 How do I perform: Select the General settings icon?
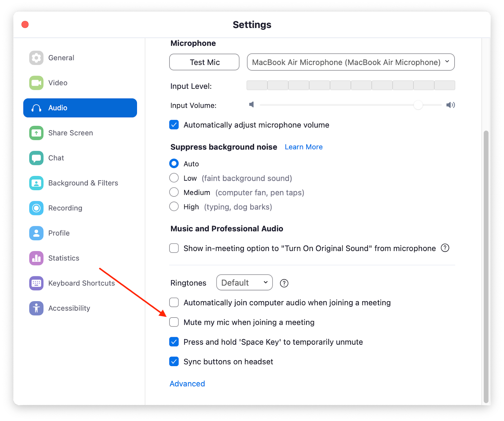36,58
